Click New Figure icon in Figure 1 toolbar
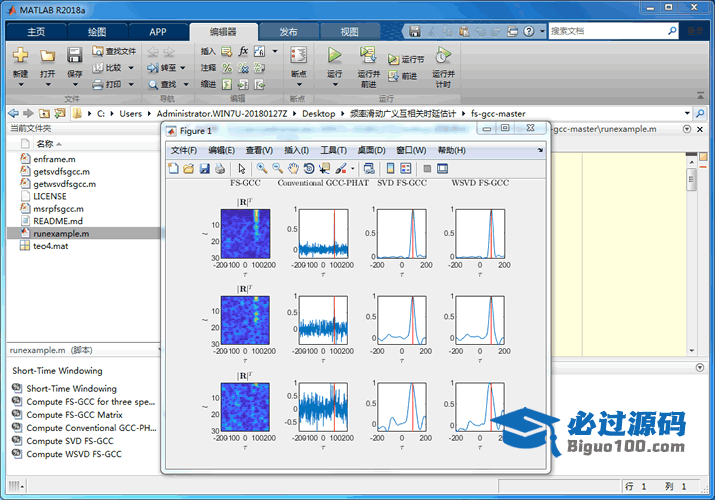 pyautogui.click(x=173, y=169)
